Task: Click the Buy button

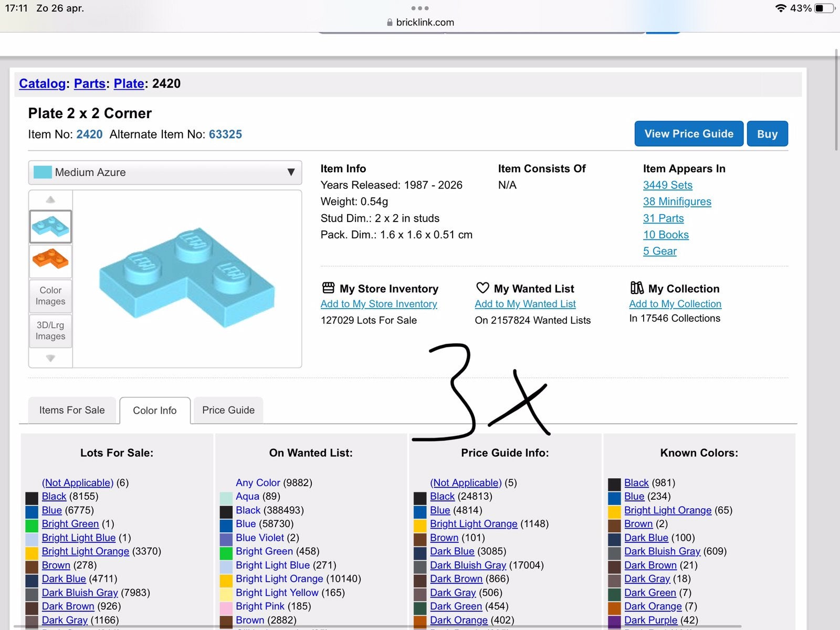Action: pyautogui.click(x=767, y=134)
